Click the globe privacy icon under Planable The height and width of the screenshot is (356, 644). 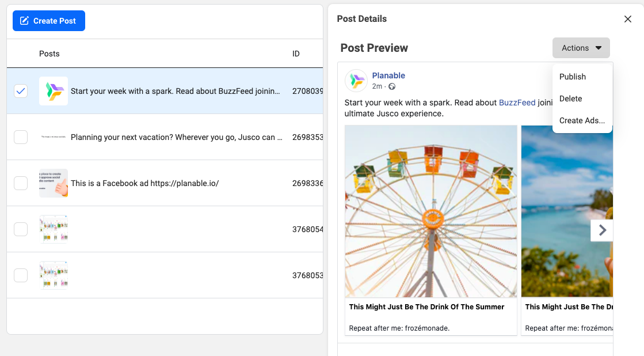(x=392, y=86)
